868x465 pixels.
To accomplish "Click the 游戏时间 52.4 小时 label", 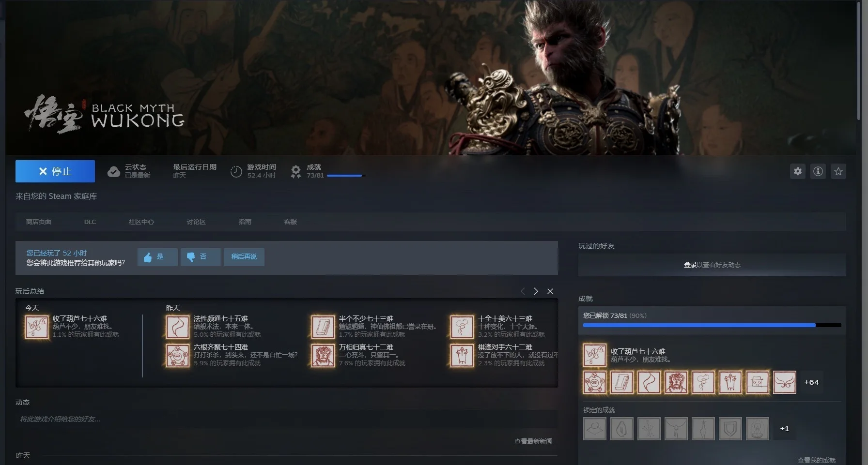I will click(x=262, y=171).
